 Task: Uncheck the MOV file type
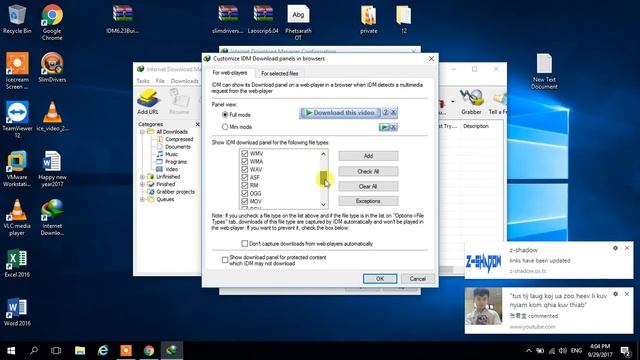[x=244, y=201]
